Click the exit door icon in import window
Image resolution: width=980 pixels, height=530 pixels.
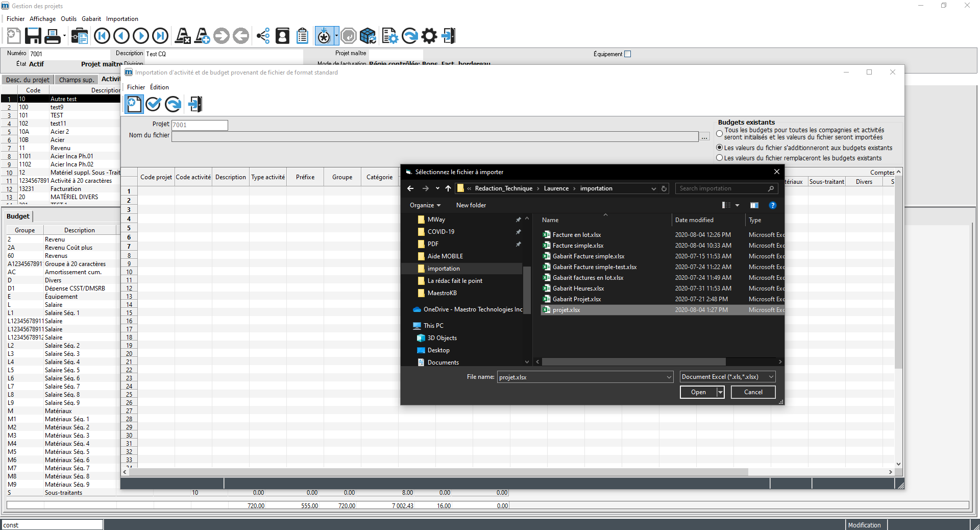click(x=195, y=104)
